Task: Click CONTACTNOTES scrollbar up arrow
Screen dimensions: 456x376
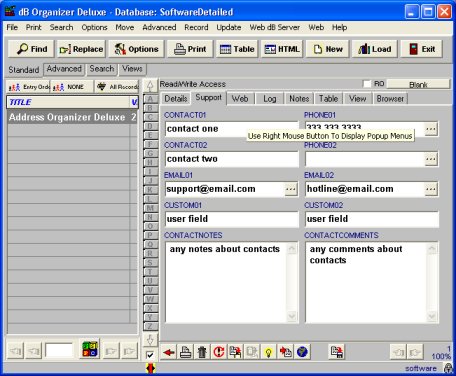Action: click(292, 248)
